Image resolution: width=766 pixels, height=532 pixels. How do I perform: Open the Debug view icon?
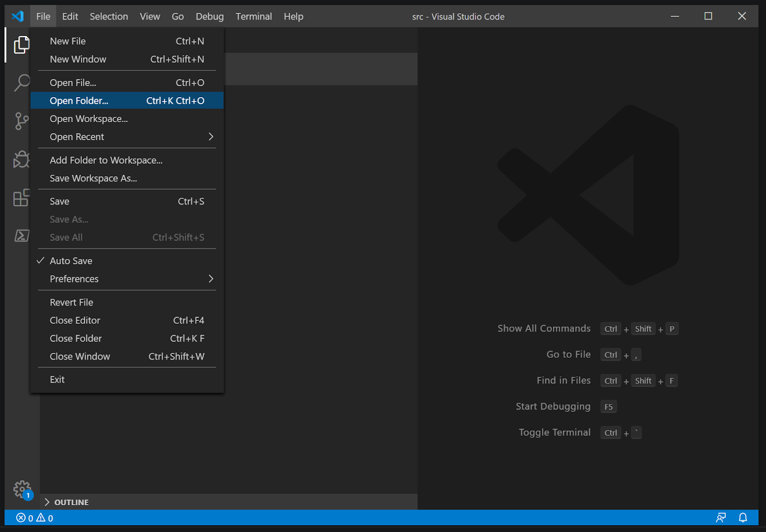(x=21, y=159)
